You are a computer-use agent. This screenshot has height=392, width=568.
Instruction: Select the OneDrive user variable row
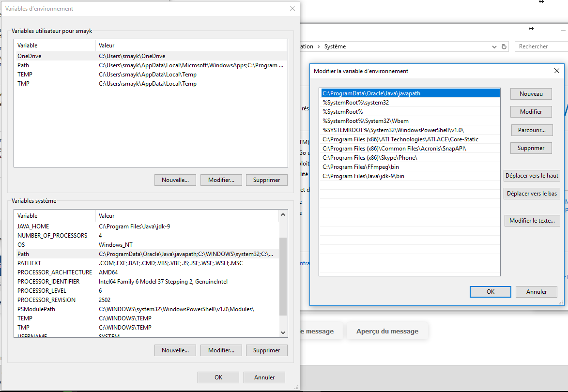point(29,56)
